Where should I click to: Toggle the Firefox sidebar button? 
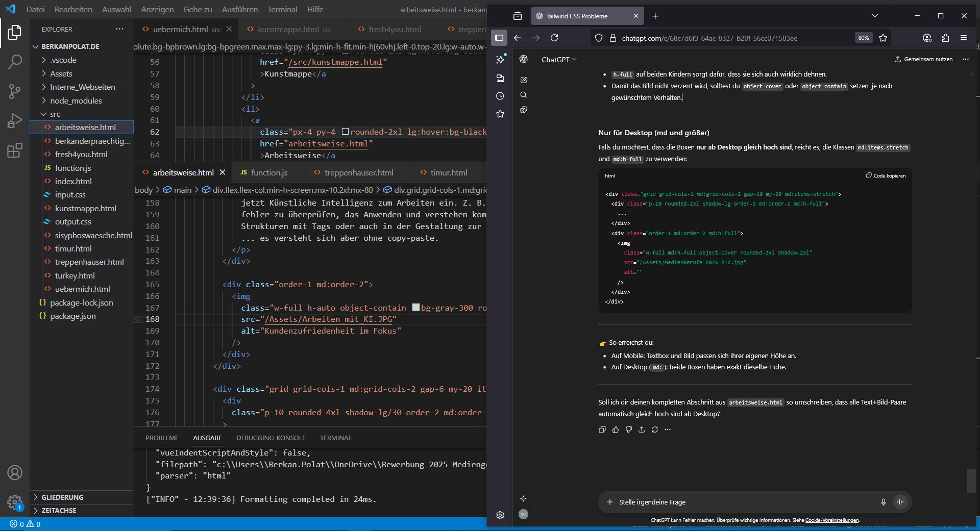coord(499,38)
